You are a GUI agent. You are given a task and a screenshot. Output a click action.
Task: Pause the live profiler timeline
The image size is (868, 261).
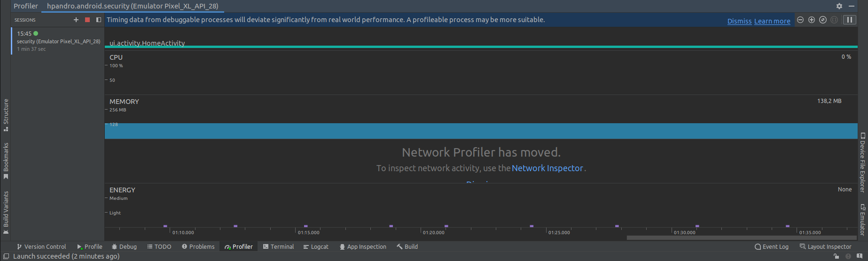point(849,20)
